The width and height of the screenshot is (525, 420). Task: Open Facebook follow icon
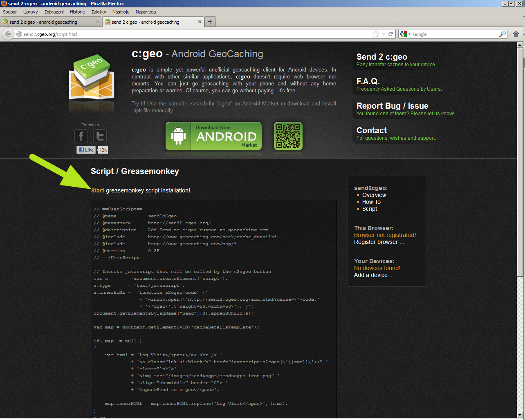point(81,136)
